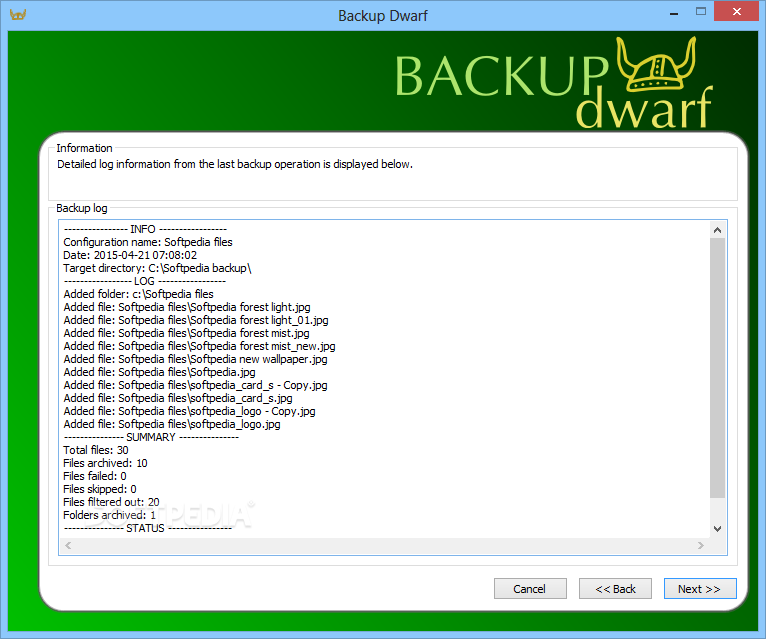Select the 'softpedia_logo - Copy.jpg' log line
Viewport: 766px width, 639px height.
point(189,411)
